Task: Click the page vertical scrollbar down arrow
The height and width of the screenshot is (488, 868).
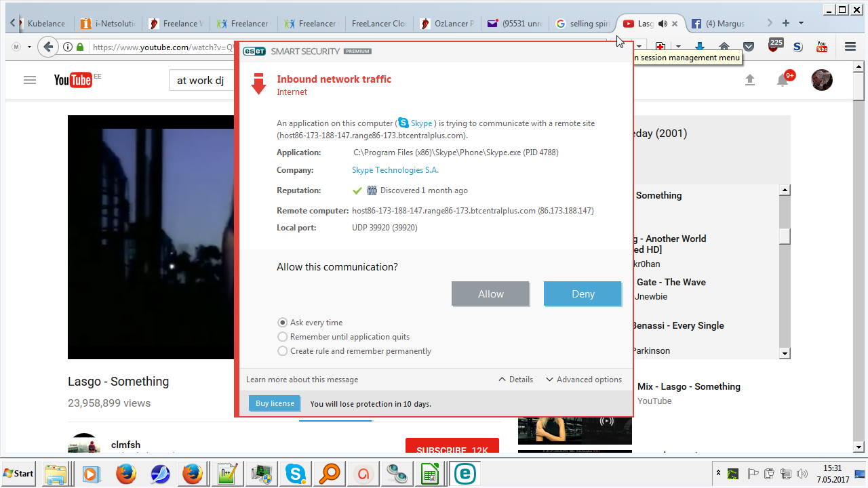Action: coord(858,447)
